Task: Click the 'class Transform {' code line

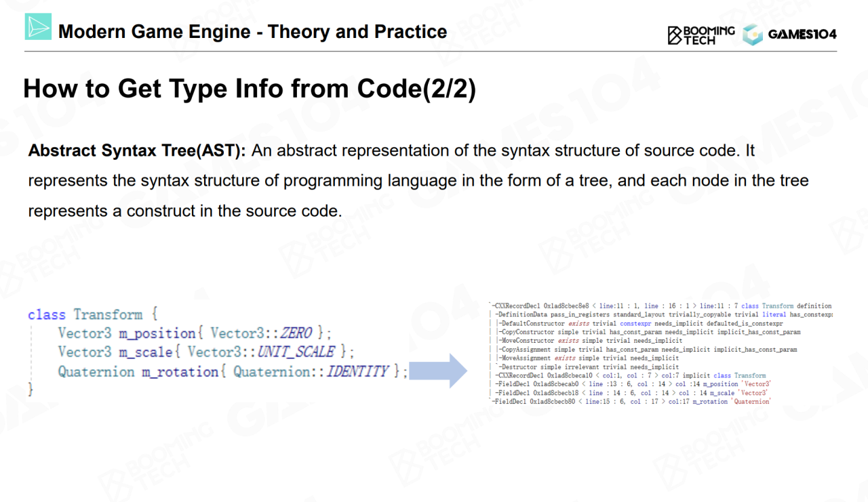Action: [93, 314]
